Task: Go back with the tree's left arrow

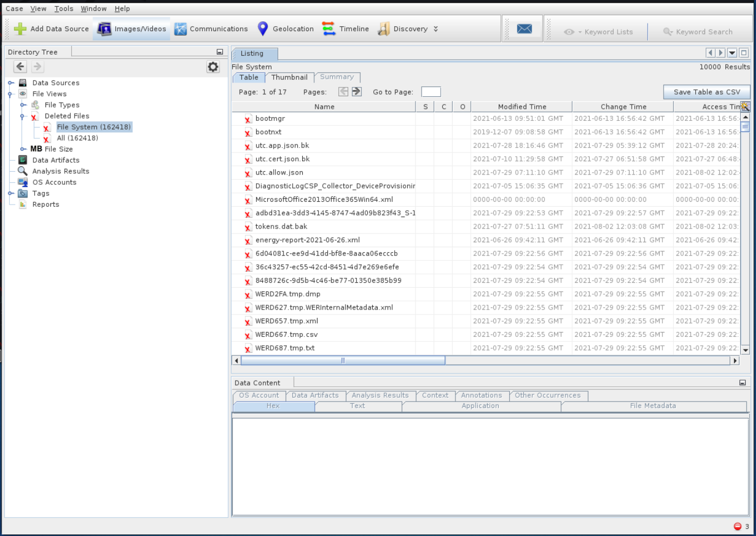Action: coord(20,67)
